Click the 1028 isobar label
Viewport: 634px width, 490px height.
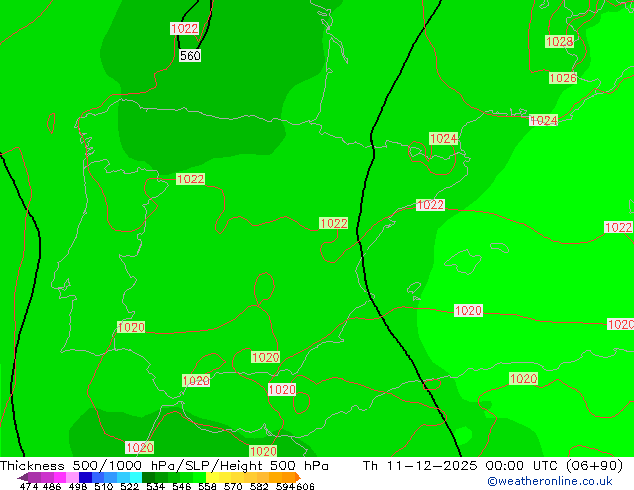560,41
